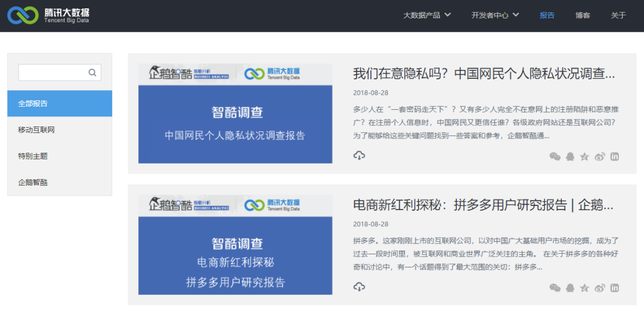Share privacy report to QQ
This screenshot has height=311, width=644.
tap(569, 156)
